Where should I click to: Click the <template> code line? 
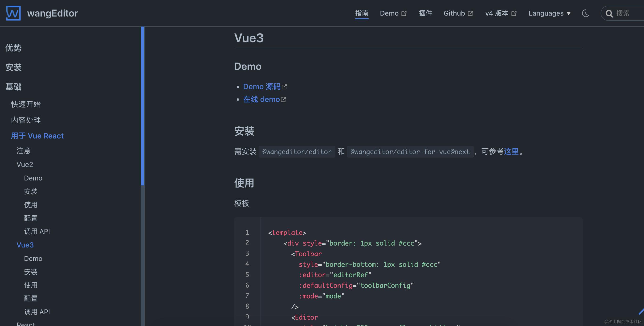pyautogui.click(x=287, y=233)
